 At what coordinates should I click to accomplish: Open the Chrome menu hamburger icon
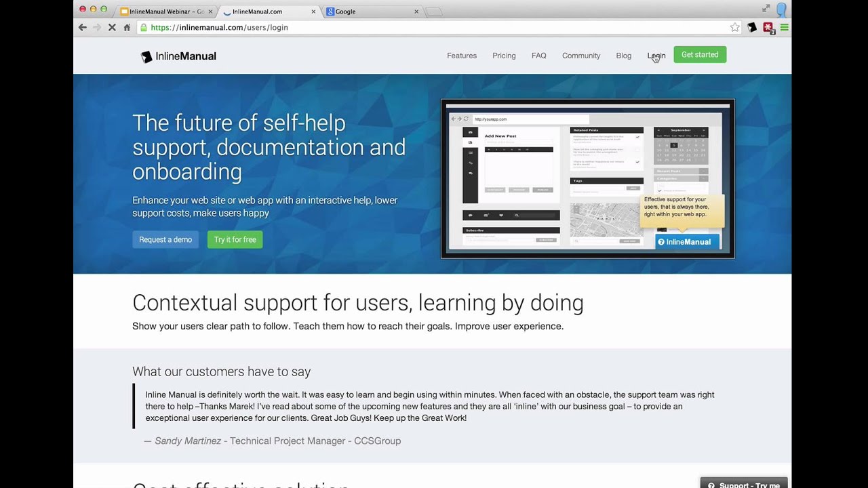785,28
